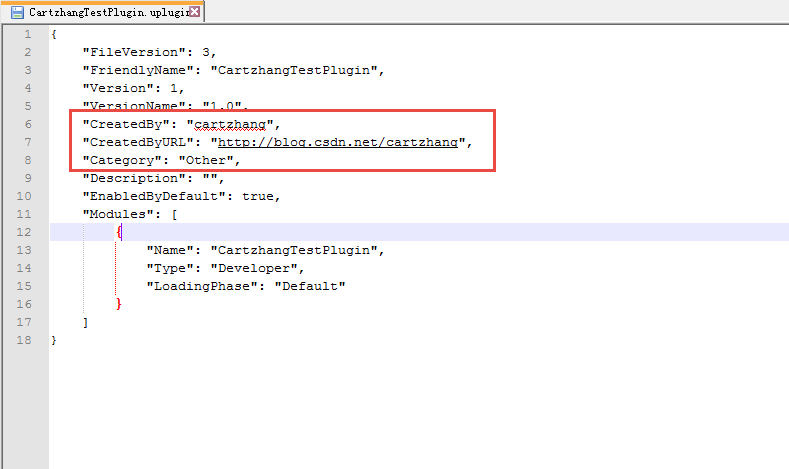This screenshot has height=469, width=789.
Task: Click line number 4 in the margin
Action: 28,89
